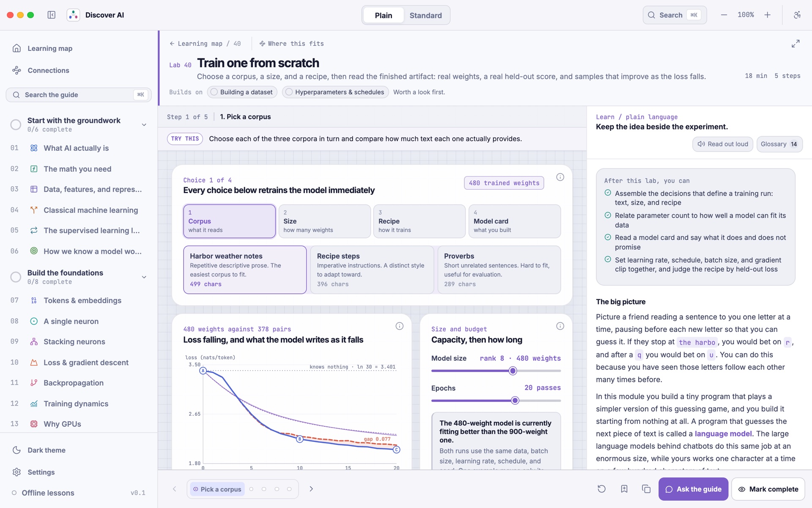Click the Pick a corpus step pill

[217, 489]
